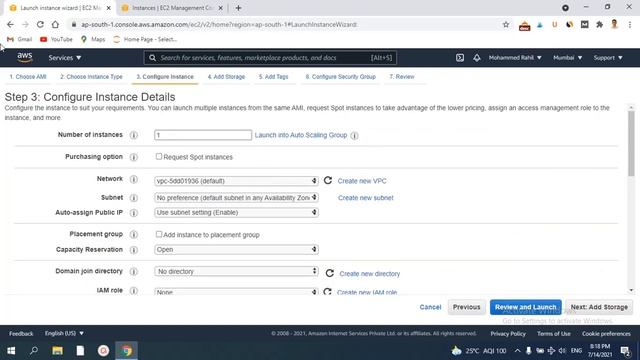The image size is (640, 360).
Task: Refresh the IAM role list
Action: point(327,291)
